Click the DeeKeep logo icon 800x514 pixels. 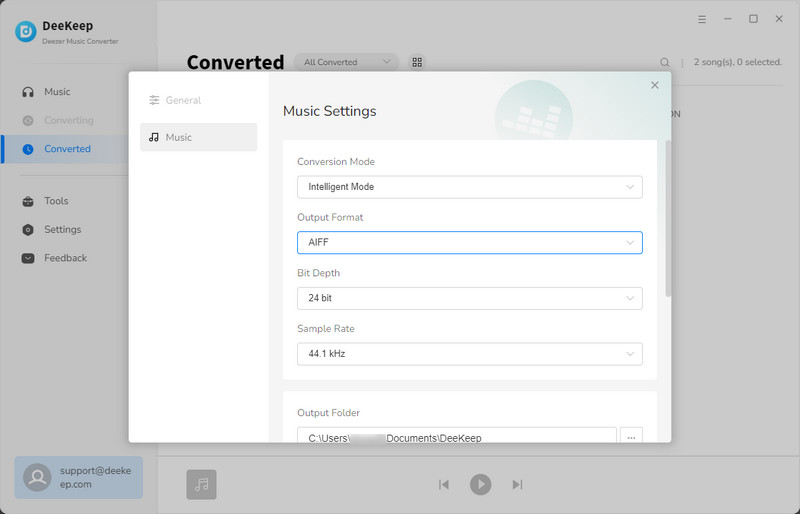(26, 32)
